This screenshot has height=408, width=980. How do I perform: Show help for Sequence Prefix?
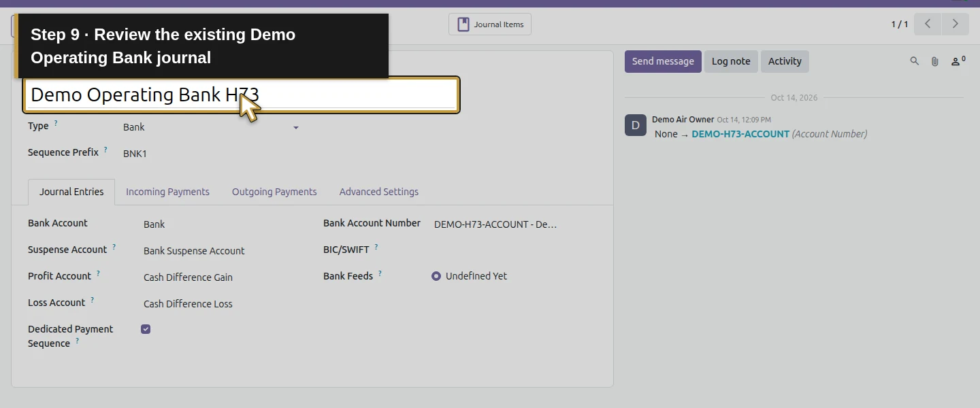tap(105, 150)
